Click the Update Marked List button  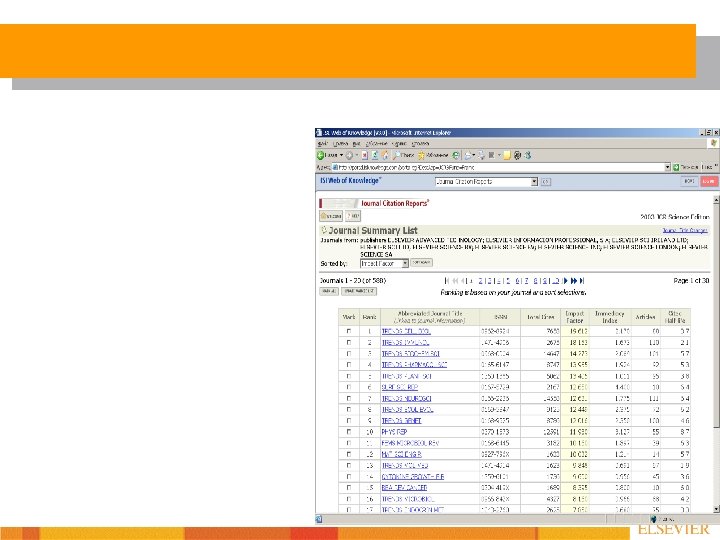[x=359, y=291]
